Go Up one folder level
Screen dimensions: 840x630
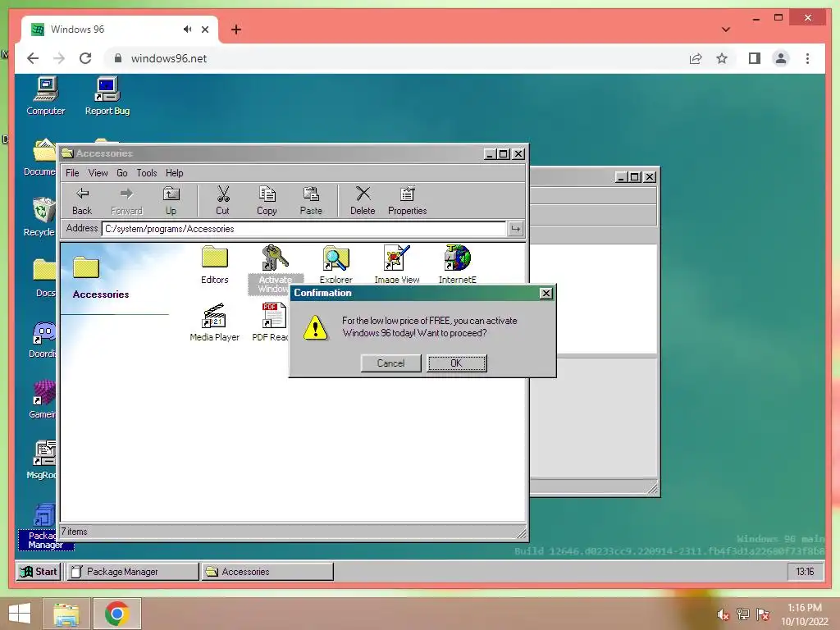coord(171,201)
